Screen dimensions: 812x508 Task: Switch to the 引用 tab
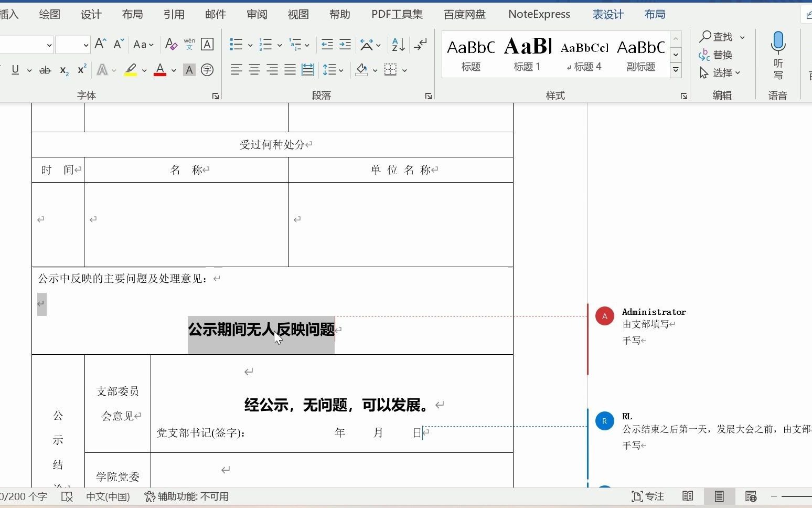(174, 14)
